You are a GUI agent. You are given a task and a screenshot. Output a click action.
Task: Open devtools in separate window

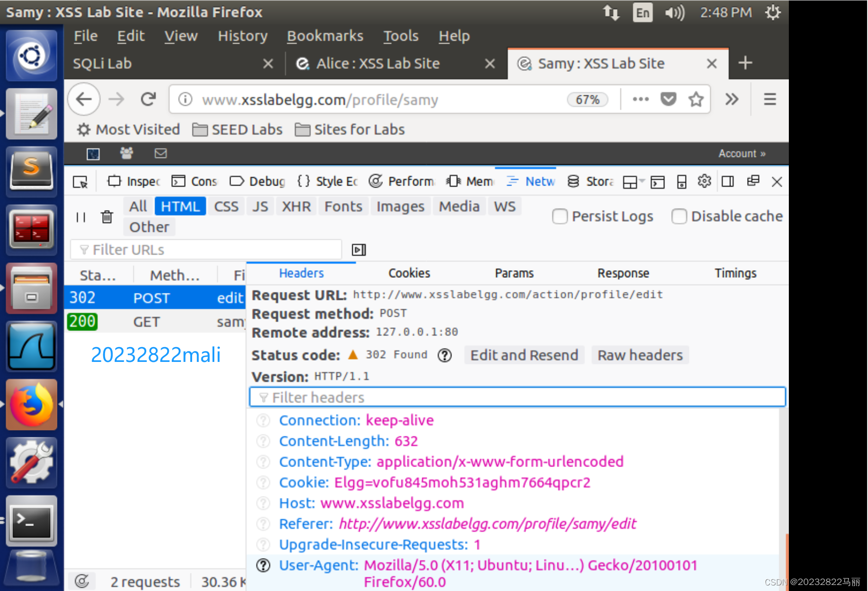[753, 181]
